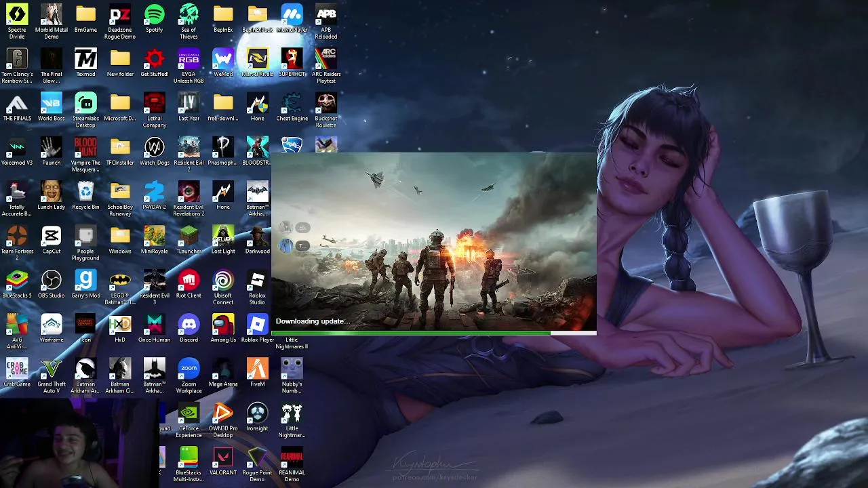Click the Downloading update status text
868x488 pixels.
pos(313,321)
